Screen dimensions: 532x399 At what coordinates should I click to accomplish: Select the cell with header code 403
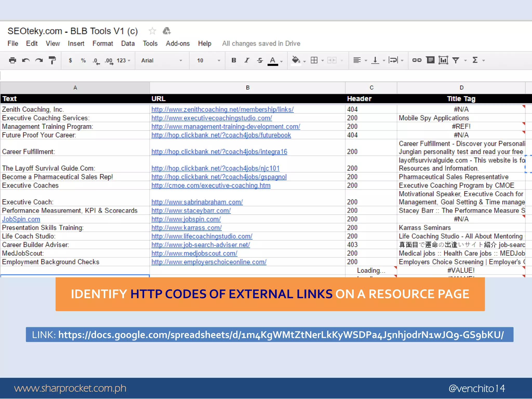(371, 245)
